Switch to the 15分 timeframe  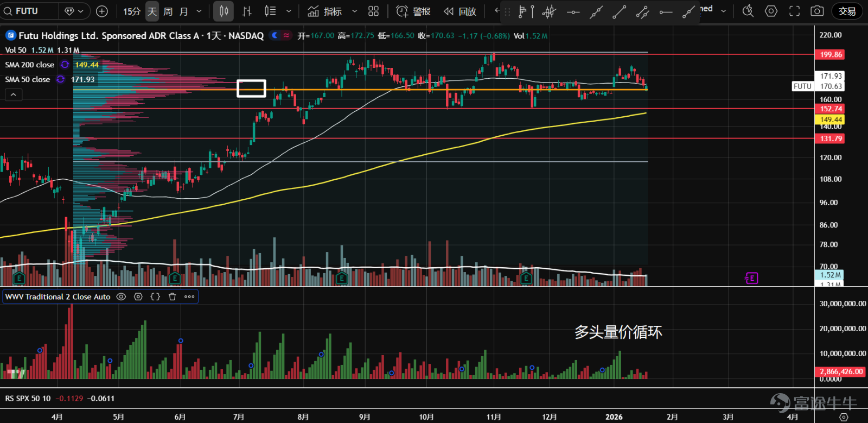pyautogui.click(x=131, y=11)
